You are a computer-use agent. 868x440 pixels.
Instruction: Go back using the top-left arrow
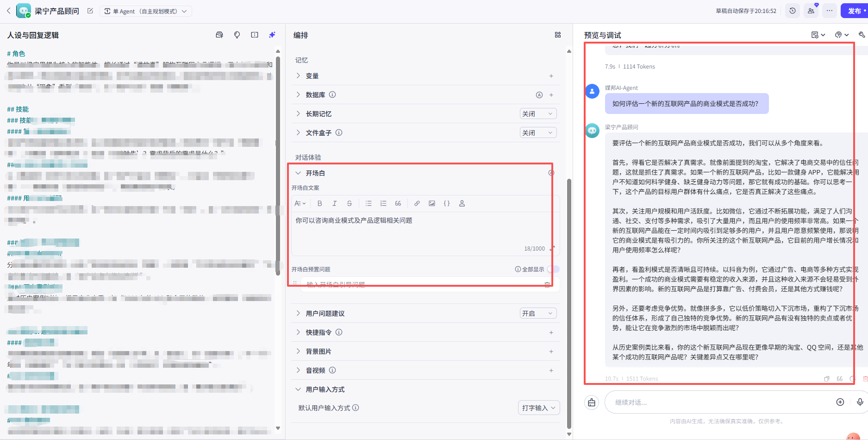click(x=8, y=11)
